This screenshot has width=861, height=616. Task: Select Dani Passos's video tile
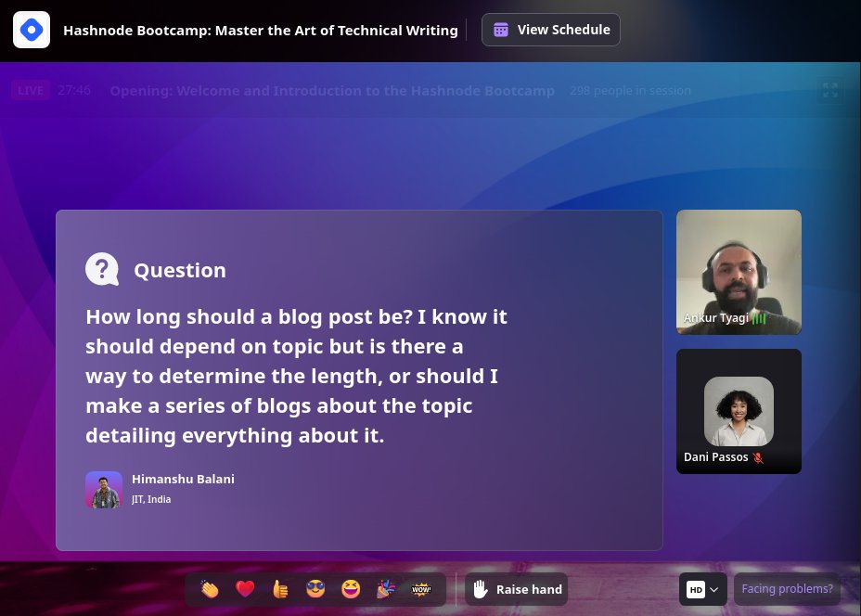(x=739, y=411)
